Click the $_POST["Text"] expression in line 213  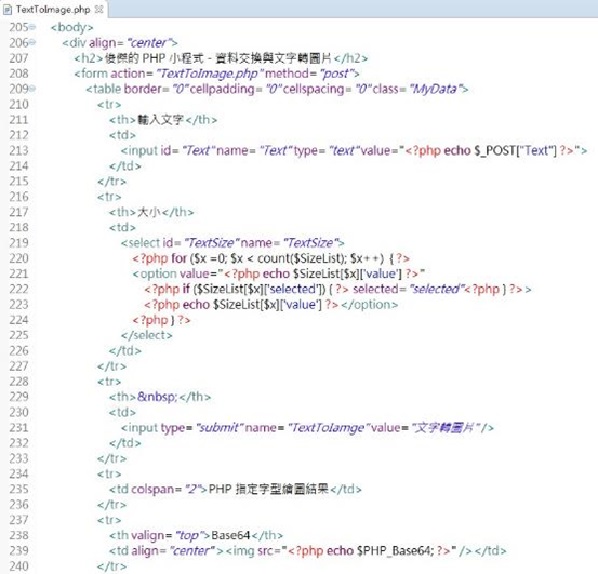[x=515, y=150]
